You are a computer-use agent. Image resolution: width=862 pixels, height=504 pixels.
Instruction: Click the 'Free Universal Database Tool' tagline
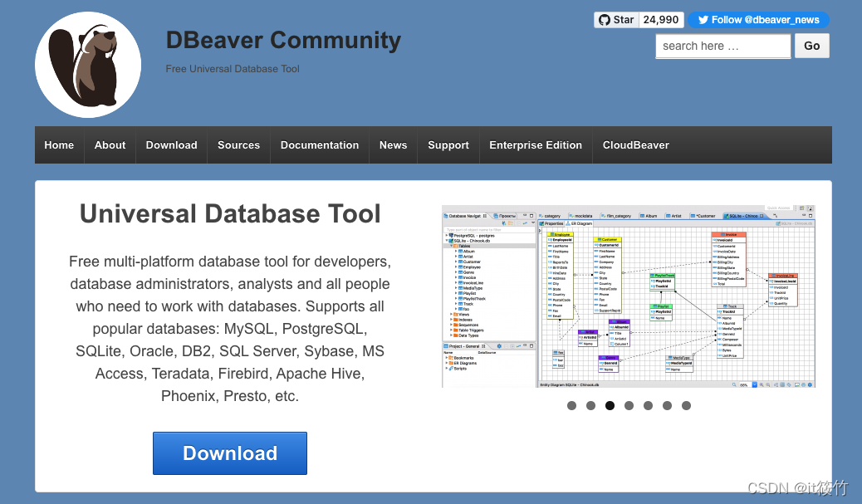[x=233, y=69]
